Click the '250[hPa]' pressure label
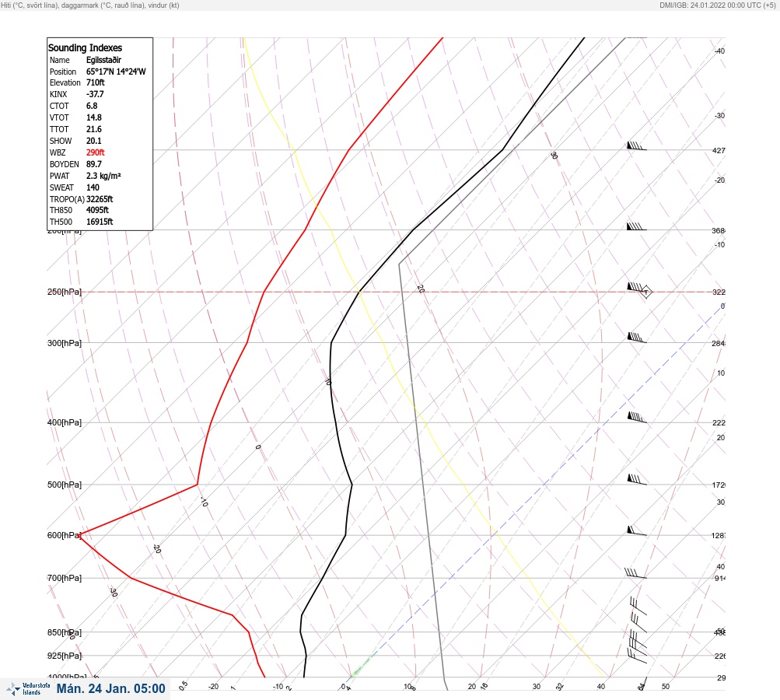This screenshot has height=700, width=780. (x=65, y=292)
